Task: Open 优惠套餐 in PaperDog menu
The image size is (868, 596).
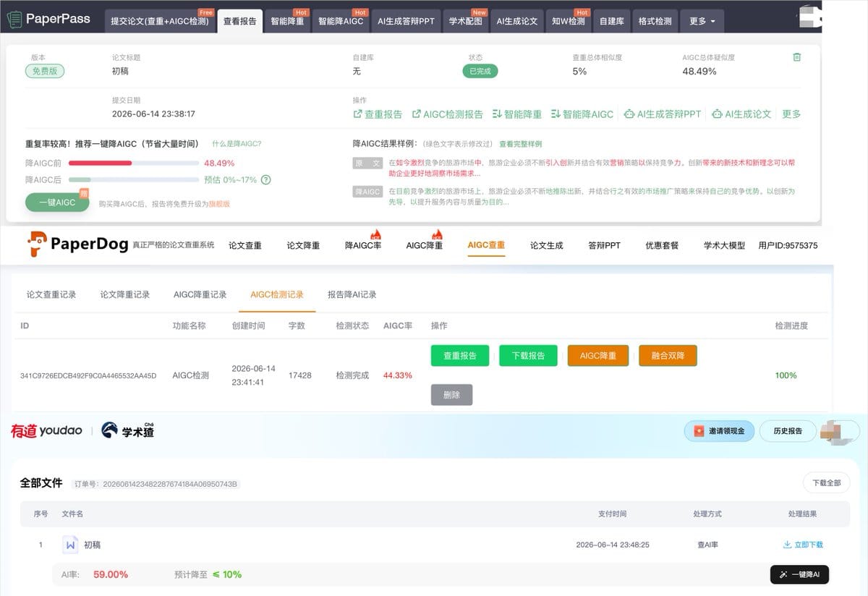Action: pyautogui.click(x=662, y=245)
